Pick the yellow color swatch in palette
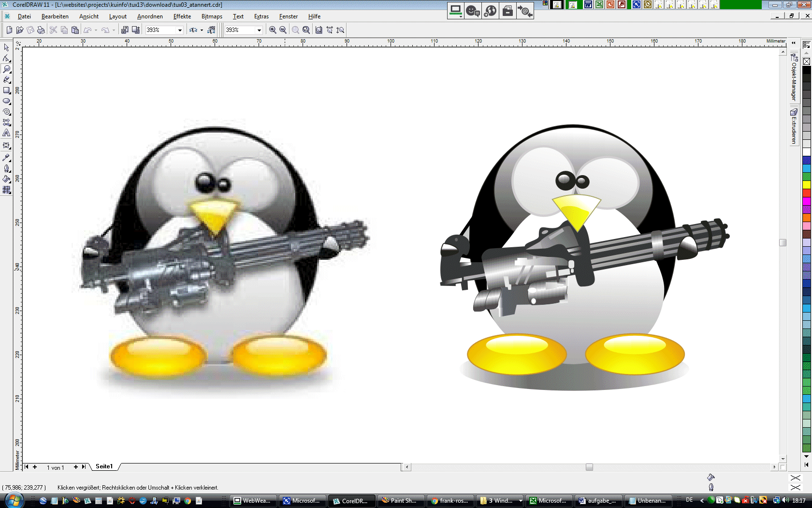Screen dimensions: 812x508 tap(806, 185)
